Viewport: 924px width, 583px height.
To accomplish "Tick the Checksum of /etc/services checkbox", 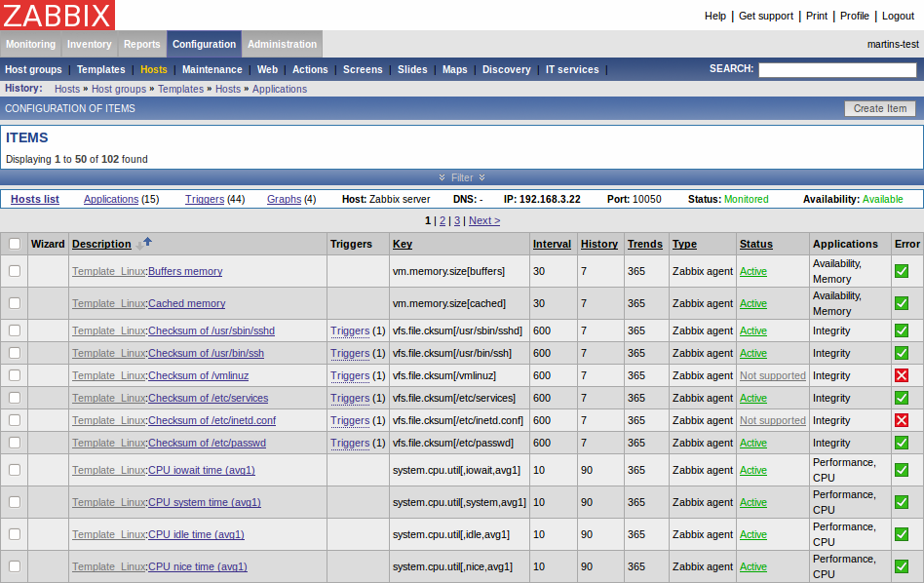I will click(15, 398).
